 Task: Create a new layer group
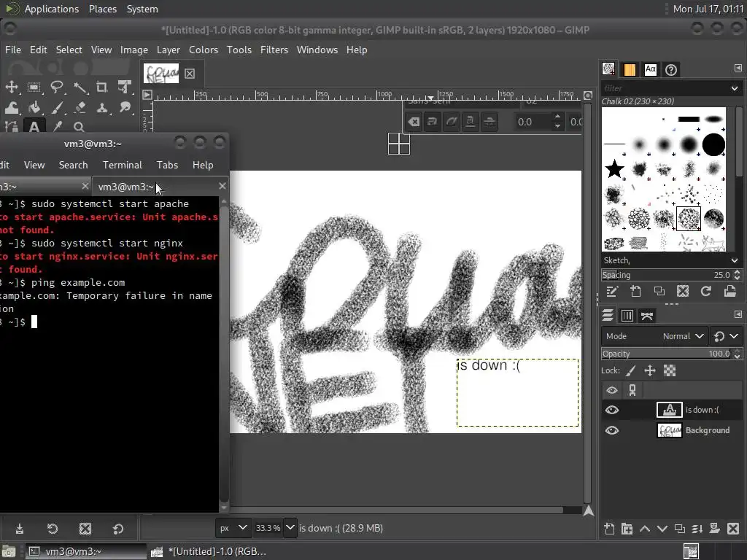click(x=627, y=529)
